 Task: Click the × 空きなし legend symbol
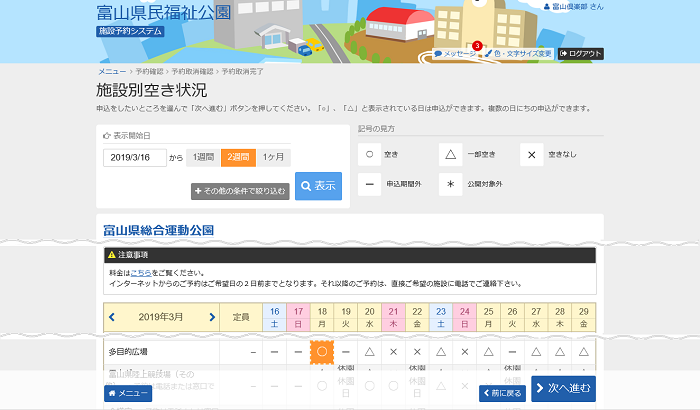pos(532,155)
